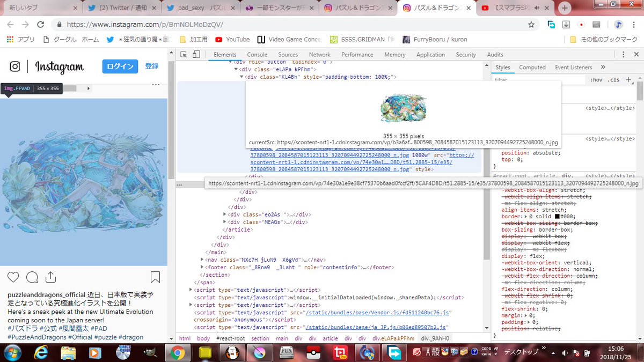Click the DevTools inspect element picker icon
The image size is (644, 362).
(184, 55)
